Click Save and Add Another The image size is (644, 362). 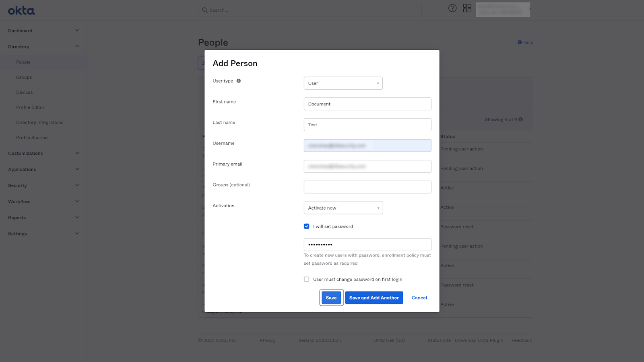click(374, 298)
